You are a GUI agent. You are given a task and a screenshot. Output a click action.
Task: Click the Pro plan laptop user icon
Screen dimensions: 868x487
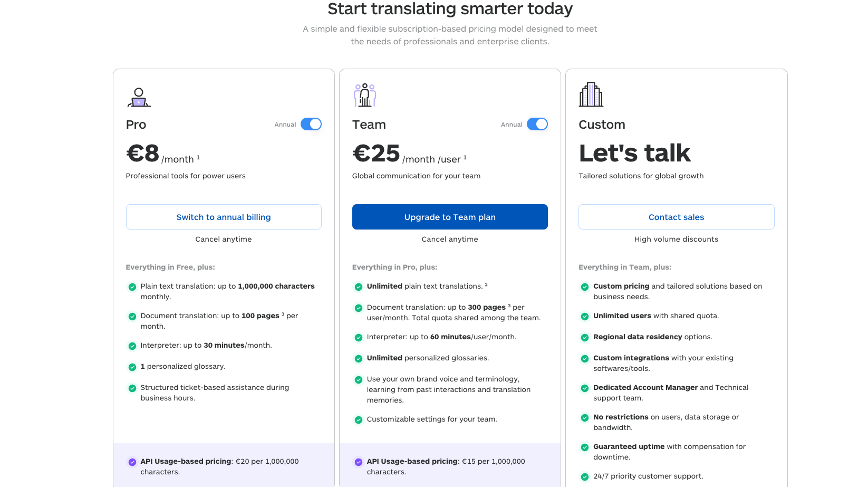[x=139, y=98]
